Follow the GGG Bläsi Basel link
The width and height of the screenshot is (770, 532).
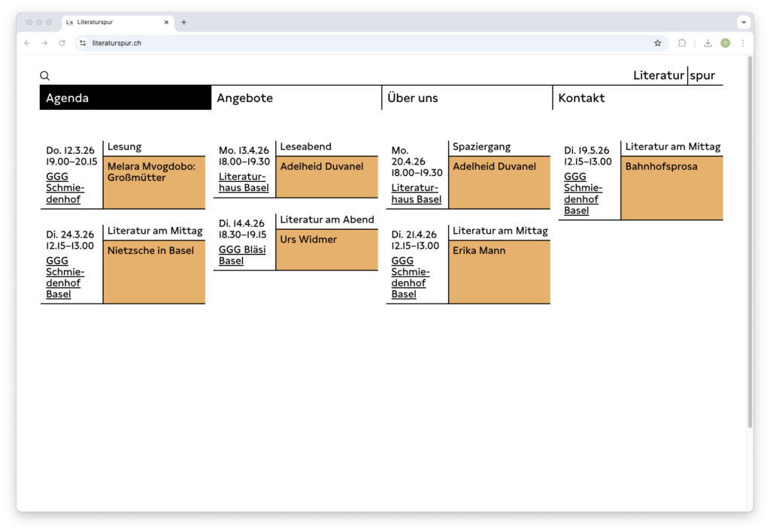point(242,255)
